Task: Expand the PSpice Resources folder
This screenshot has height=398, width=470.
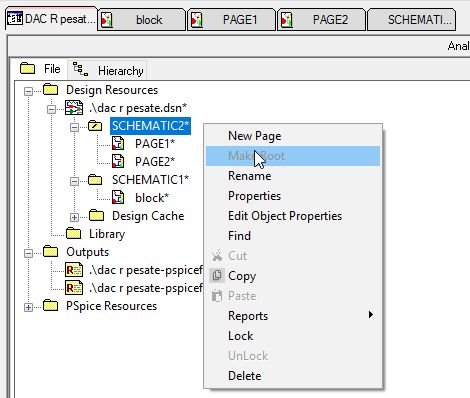Action: [x=29, y=307]
